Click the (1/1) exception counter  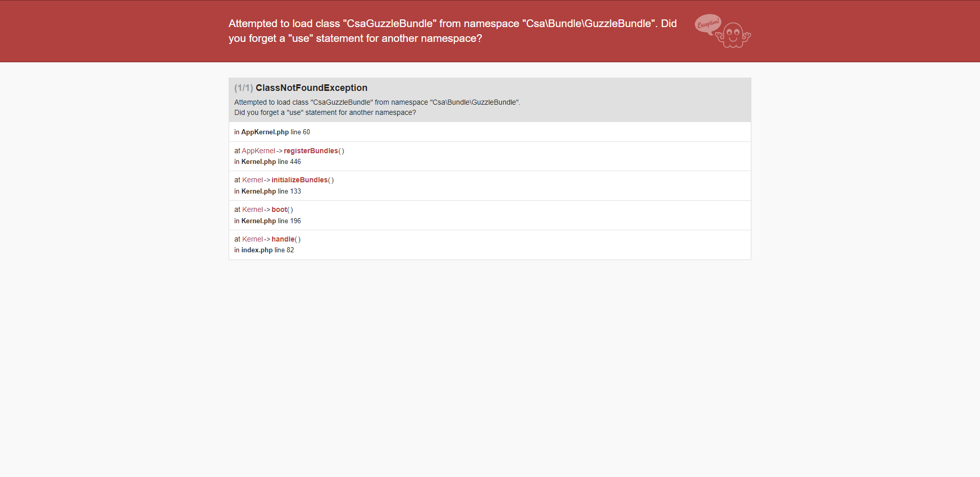pos(243,88)
